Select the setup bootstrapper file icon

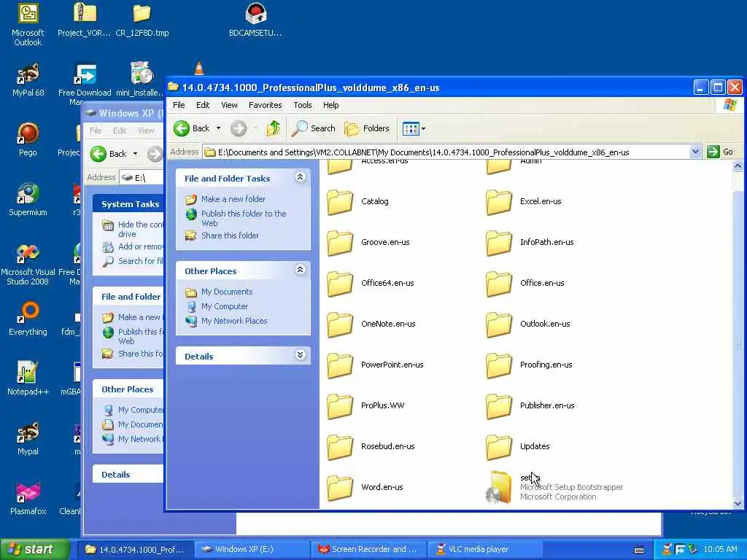[x=498, y=488]
